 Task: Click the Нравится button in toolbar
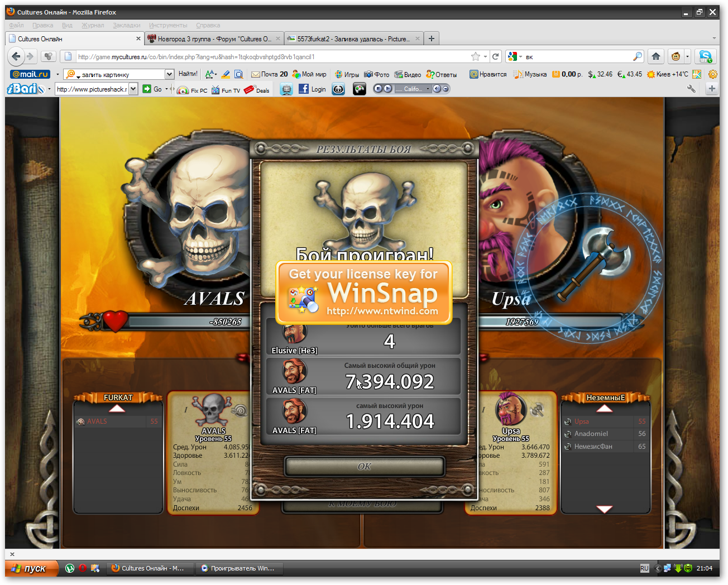point(488,74)
